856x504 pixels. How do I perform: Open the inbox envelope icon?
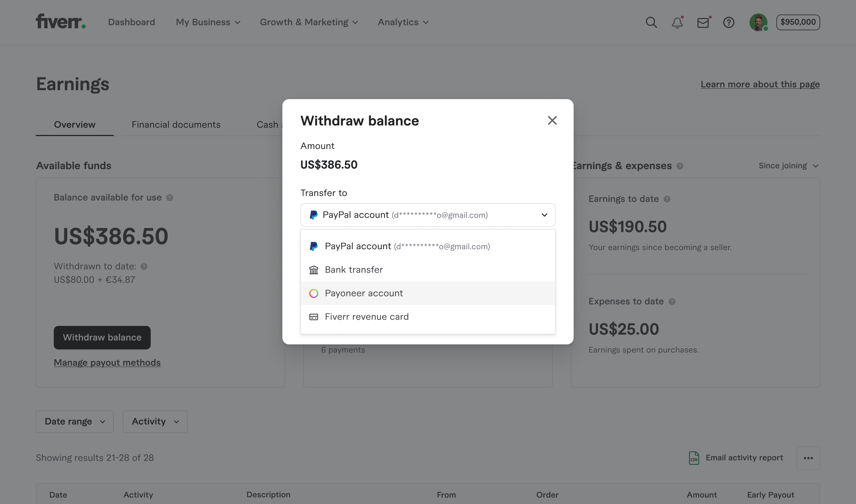coord(703,22)
